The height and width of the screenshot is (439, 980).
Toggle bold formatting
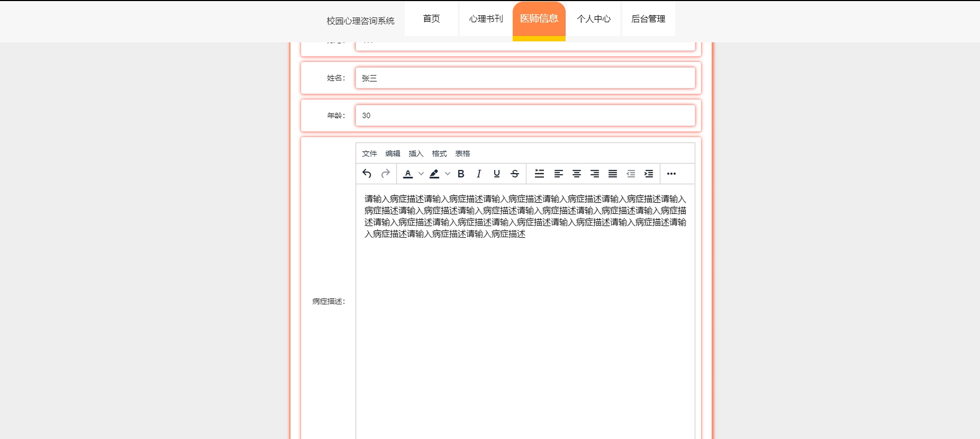[461, 173]
